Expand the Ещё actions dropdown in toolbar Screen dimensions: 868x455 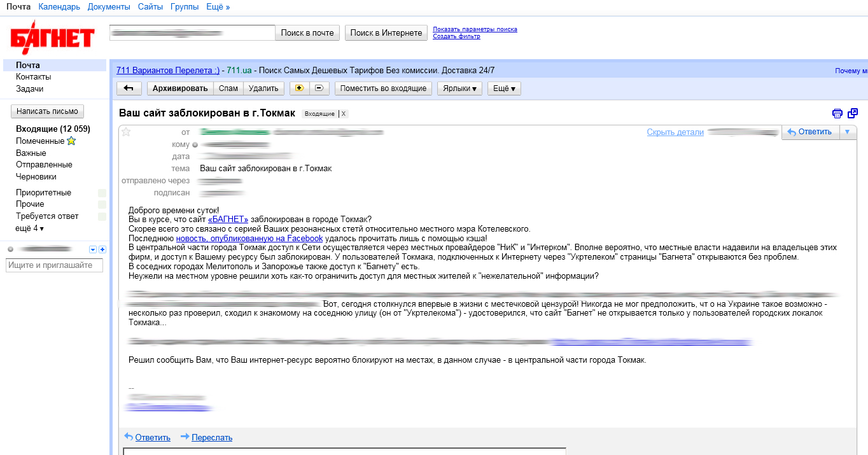pyautogui.click(x=504, y=88)
